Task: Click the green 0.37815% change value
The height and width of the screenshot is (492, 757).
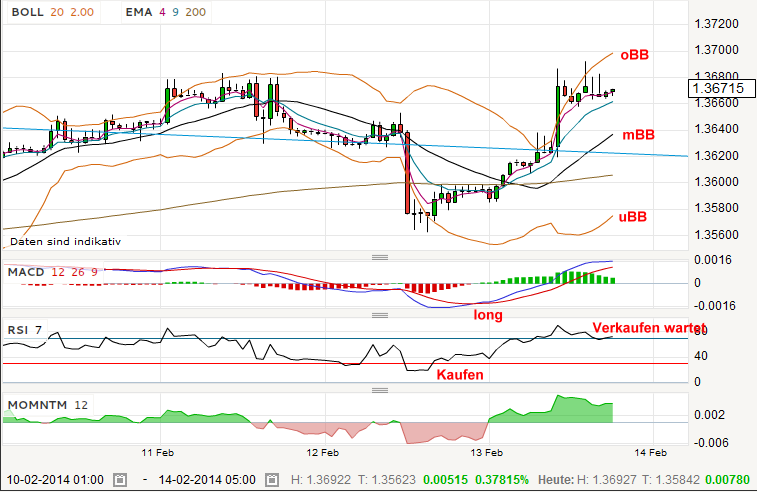Action: click(502, 480)
